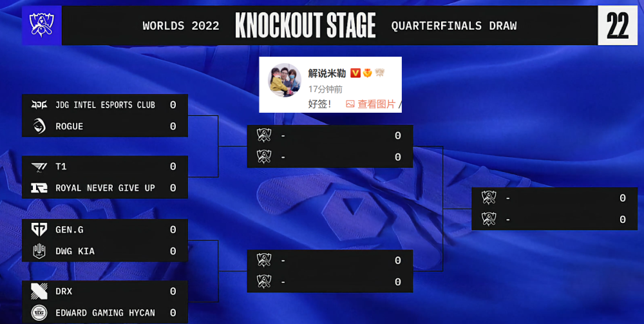
Task: Click the KNOCKOUT STAGE title
Action: 305,26
